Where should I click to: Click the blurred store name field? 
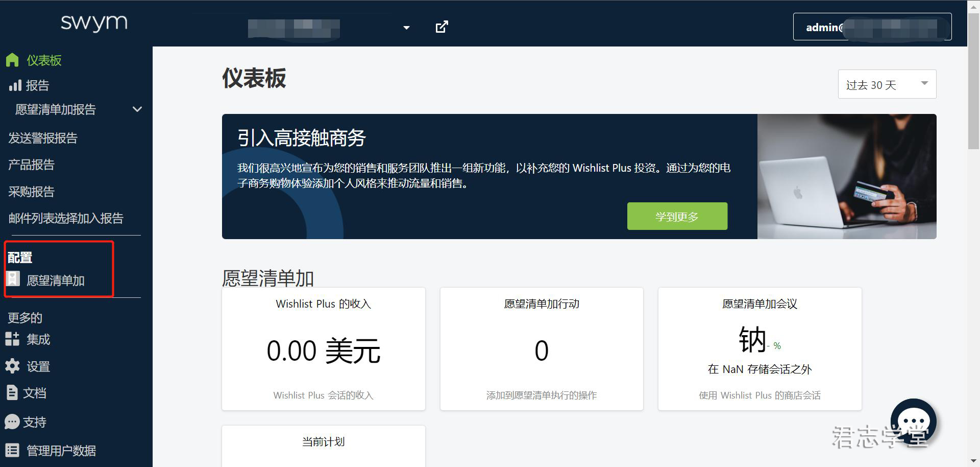coord(294,28)
